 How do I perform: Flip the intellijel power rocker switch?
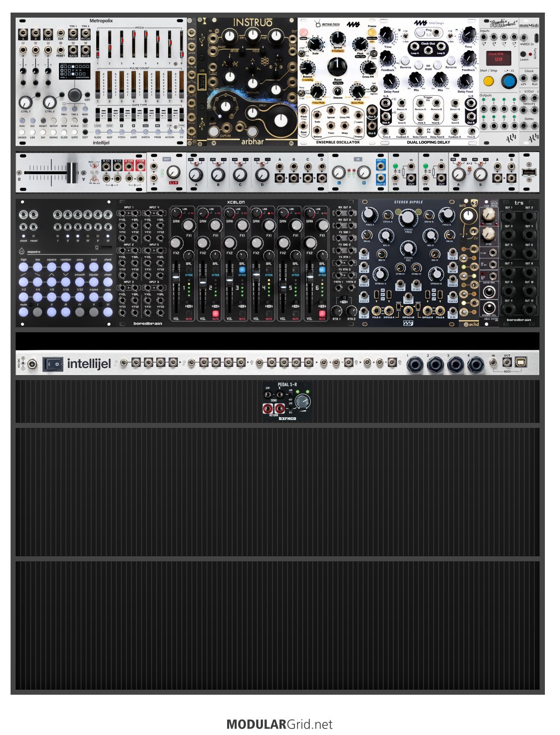tap(52, 363)
